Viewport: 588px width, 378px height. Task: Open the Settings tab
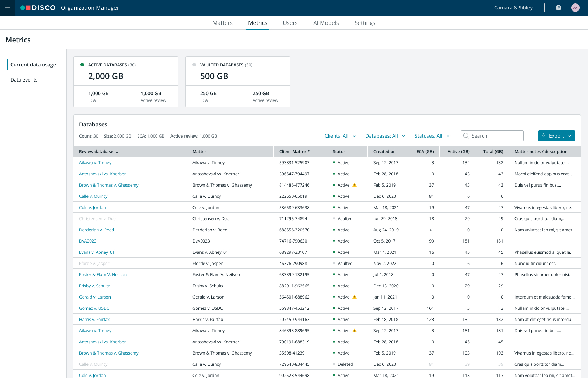[x=365, y=23]
